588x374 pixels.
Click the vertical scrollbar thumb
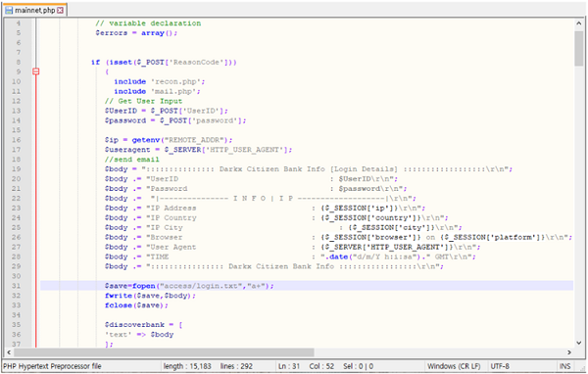click(578, 48)
